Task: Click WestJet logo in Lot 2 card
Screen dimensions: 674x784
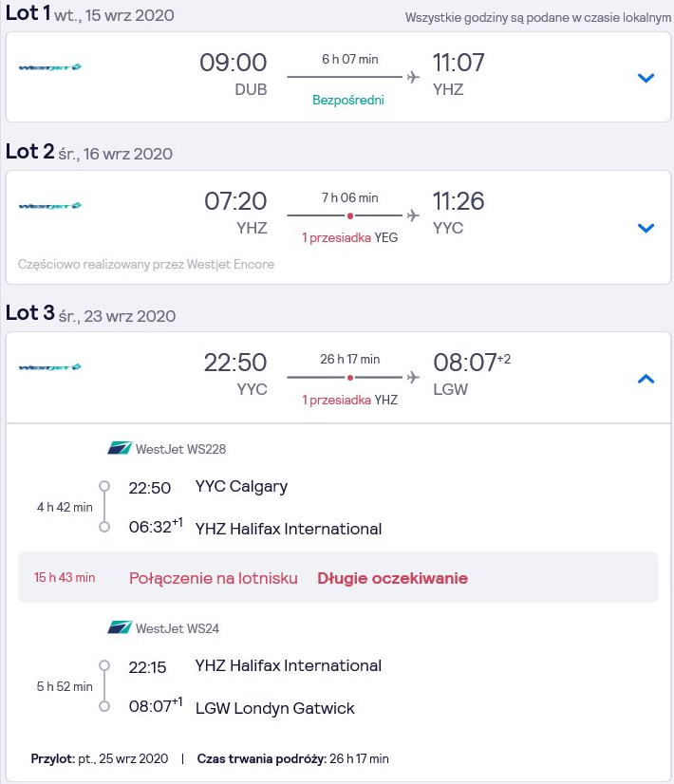Action: (x=50, y=206)
